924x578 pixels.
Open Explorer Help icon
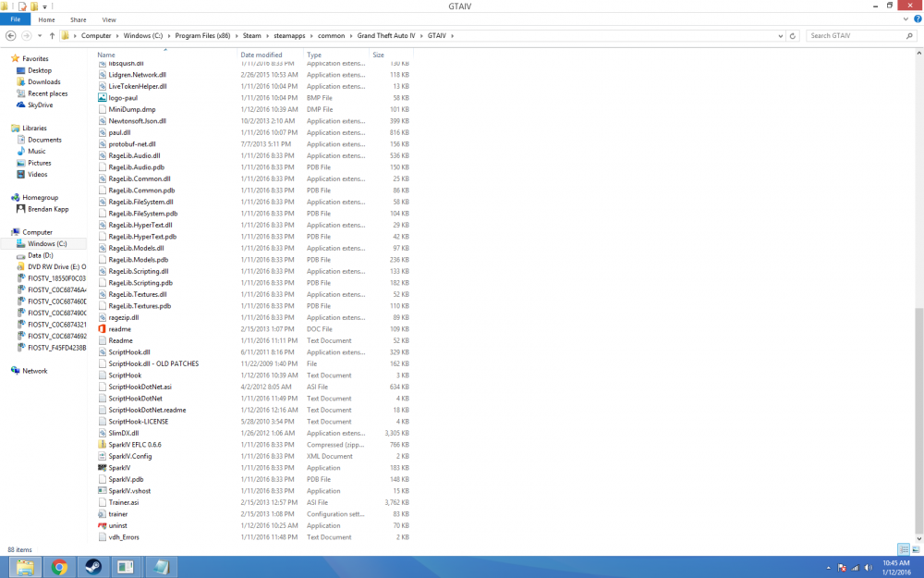tap(918, 19)
